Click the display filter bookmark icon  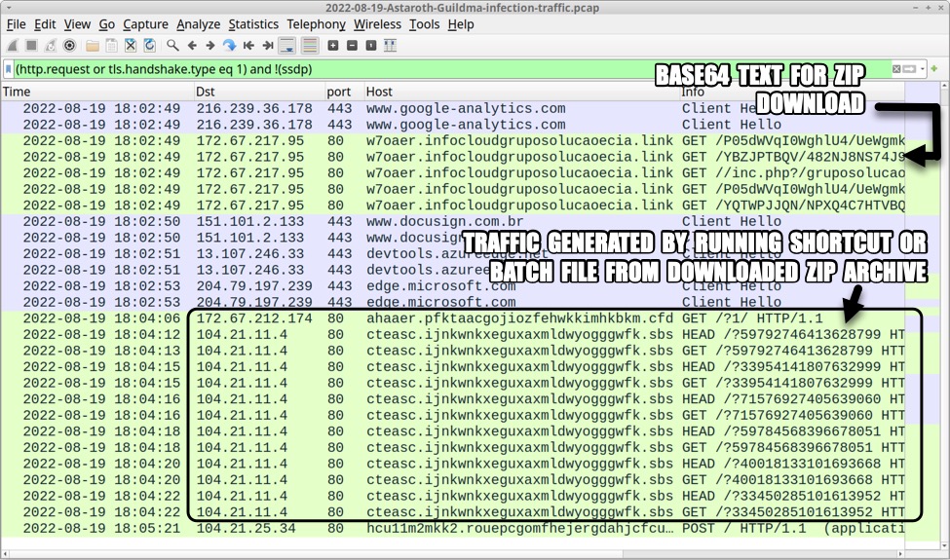[8, 69]
